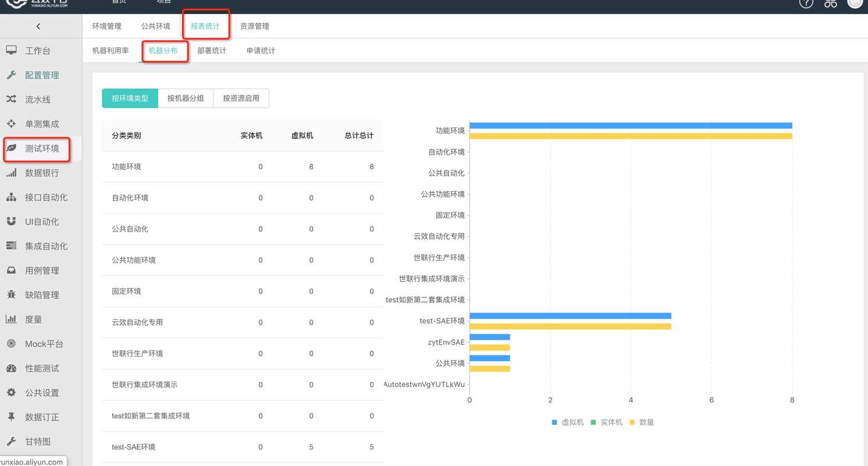The image size is (868, 466).
Task: Click the 缺陷管理 bug icon
Action: point(11,294)
